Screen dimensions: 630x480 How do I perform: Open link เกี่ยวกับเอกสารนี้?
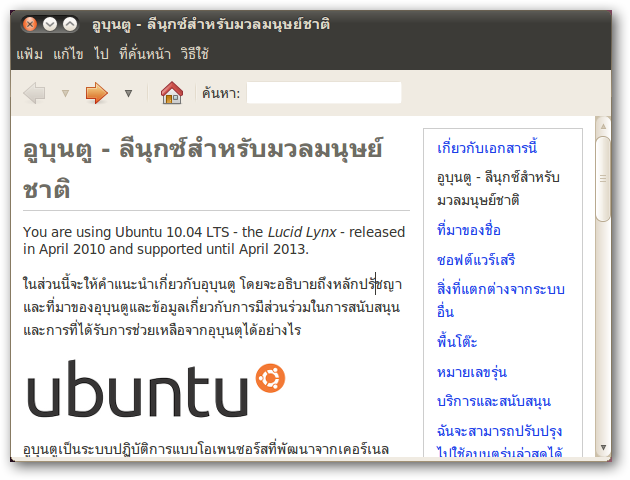pyautogui.click(x=487, y=148)
